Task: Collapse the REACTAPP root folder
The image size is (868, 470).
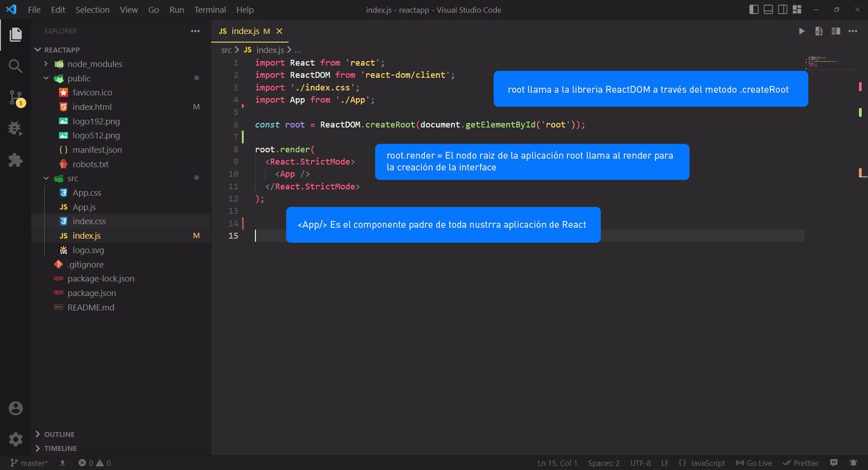Action: pyautogui.click(x=121, y=49)
